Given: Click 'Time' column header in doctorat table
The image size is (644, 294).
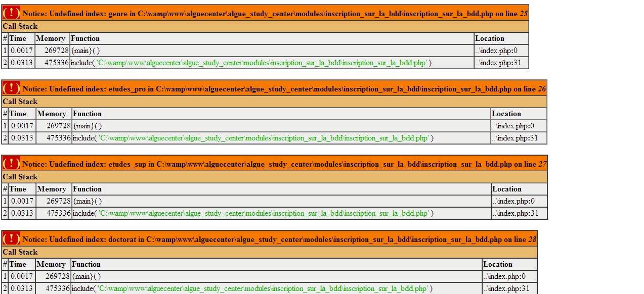Looking at the screenshot, I should point(18,264).
